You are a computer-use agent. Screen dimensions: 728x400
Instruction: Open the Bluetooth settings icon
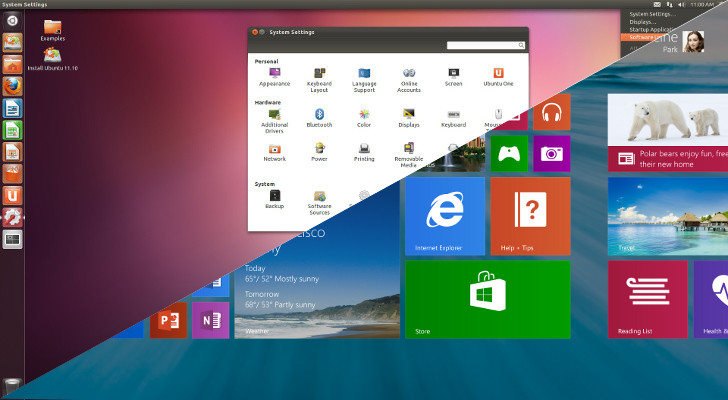pyautogui.click(x=319, y=115)
